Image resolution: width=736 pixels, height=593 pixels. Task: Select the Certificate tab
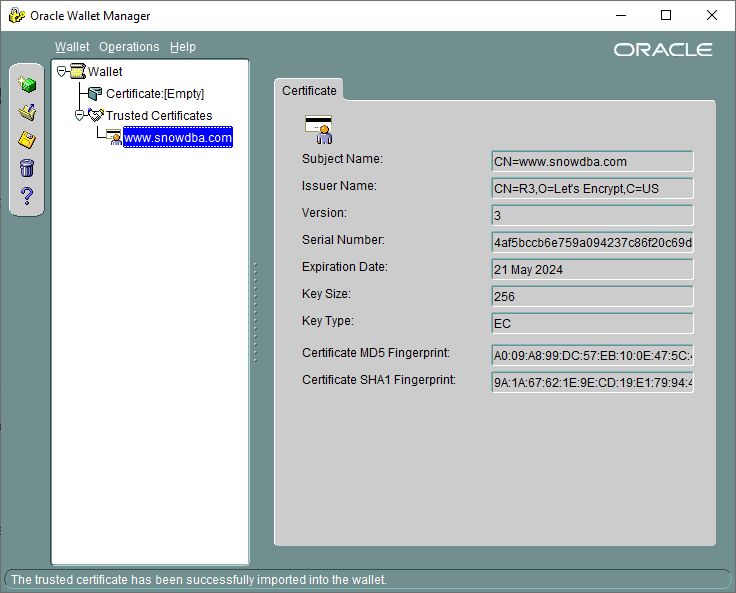pyautogui.click(x=309, y=90)
